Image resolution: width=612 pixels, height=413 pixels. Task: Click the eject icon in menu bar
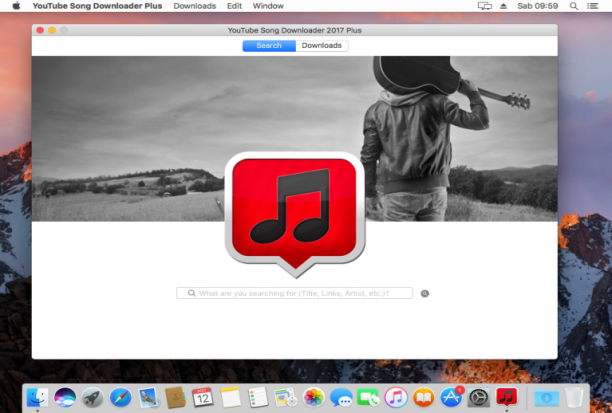[503, 6]
